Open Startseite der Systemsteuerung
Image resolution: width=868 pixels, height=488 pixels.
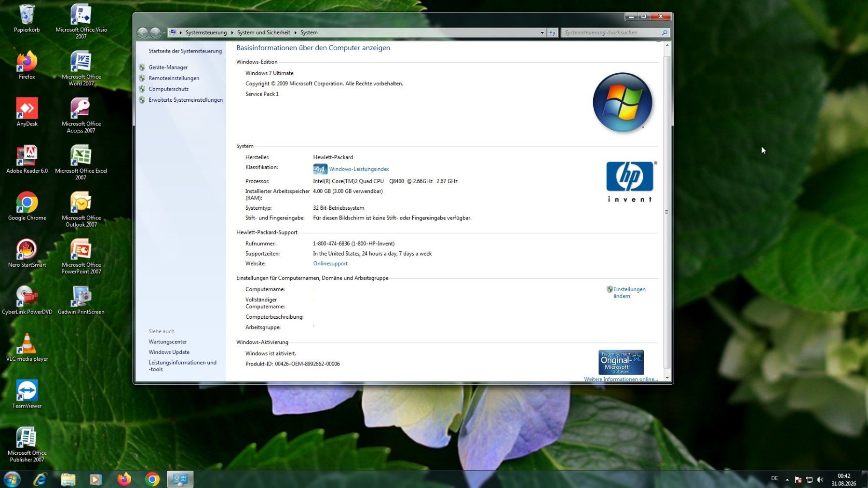click(185, 51)
